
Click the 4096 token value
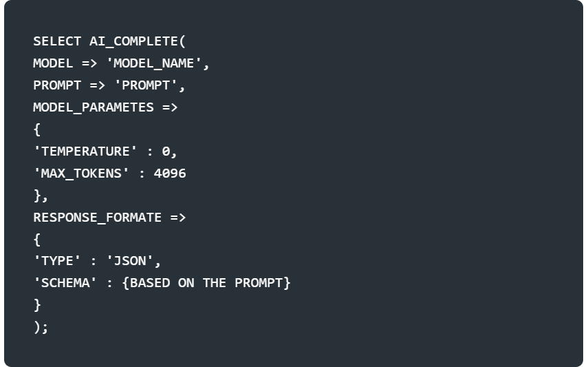pos(170,174)
